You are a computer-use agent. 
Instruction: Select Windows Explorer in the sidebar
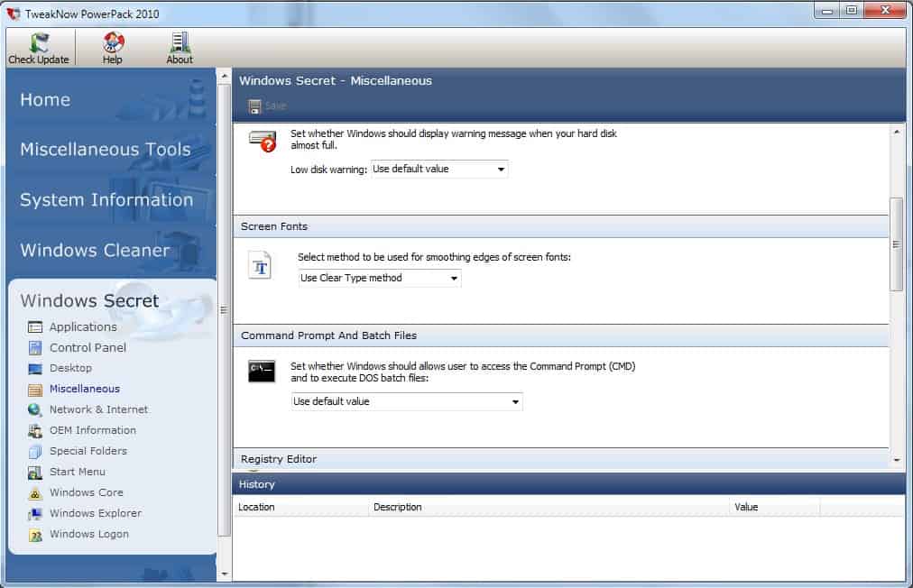96,513
